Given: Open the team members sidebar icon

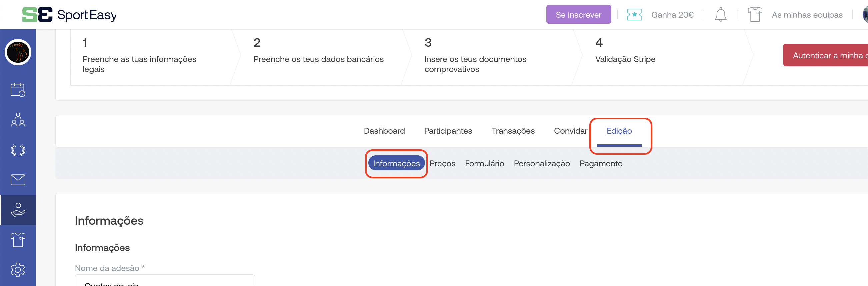Looking at the screenshot, I should click(x=18, y=120).
